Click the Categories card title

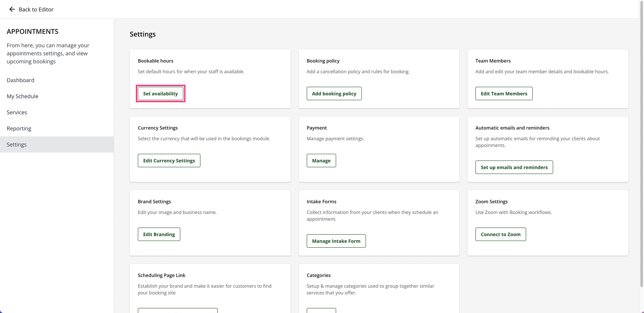click(319, 275)
